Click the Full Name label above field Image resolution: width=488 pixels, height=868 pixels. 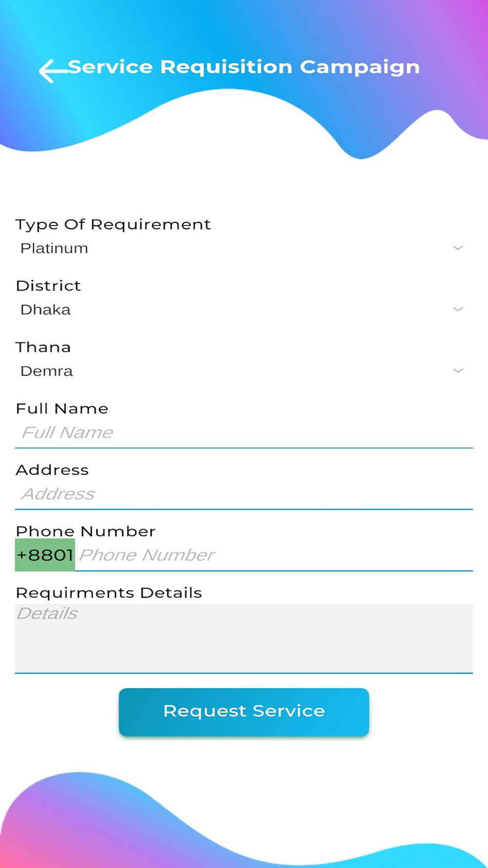click(62, 409)
